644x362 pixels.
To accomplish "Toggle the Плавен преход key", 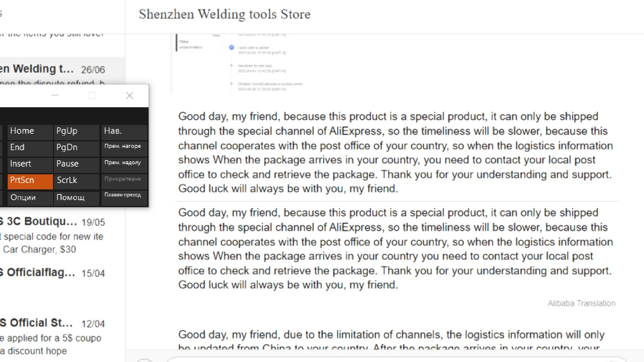I will click(124, 197).
